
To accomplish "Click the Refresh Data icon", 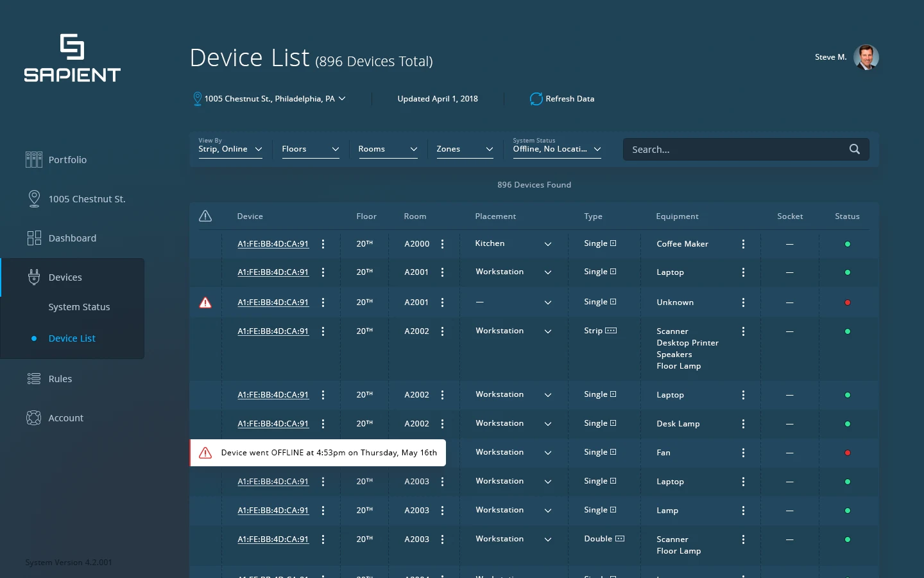I will (536, 99).
